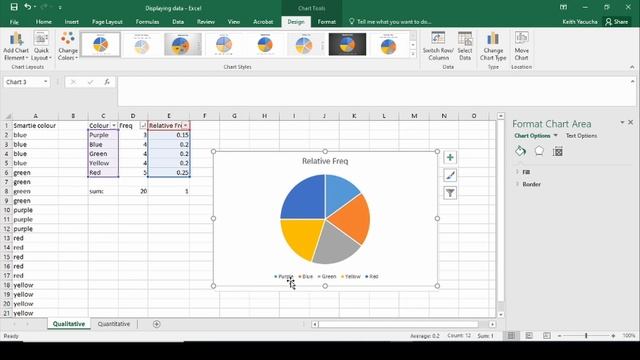Click the horizontal scrollbar right arrow
The height and width of the screenshot is (360, 640).
[x=492, y=324]
